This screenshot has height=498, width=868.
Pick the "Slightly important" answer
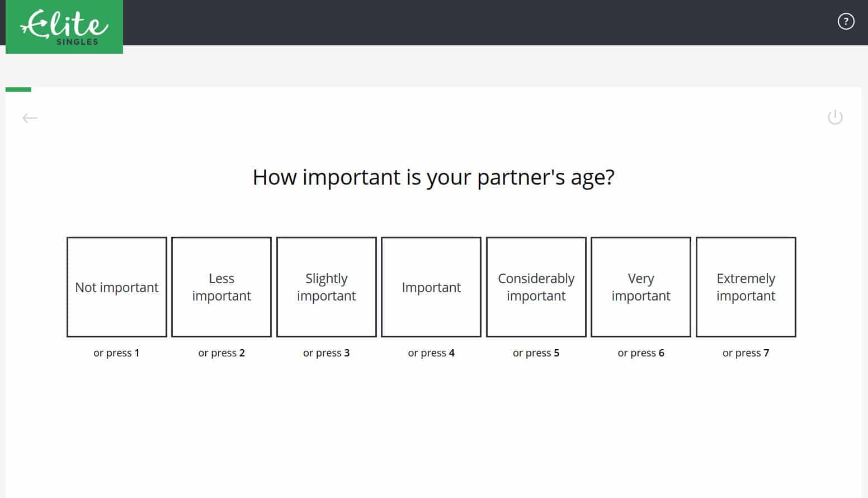pyautogui.click(x=327, y=287)
